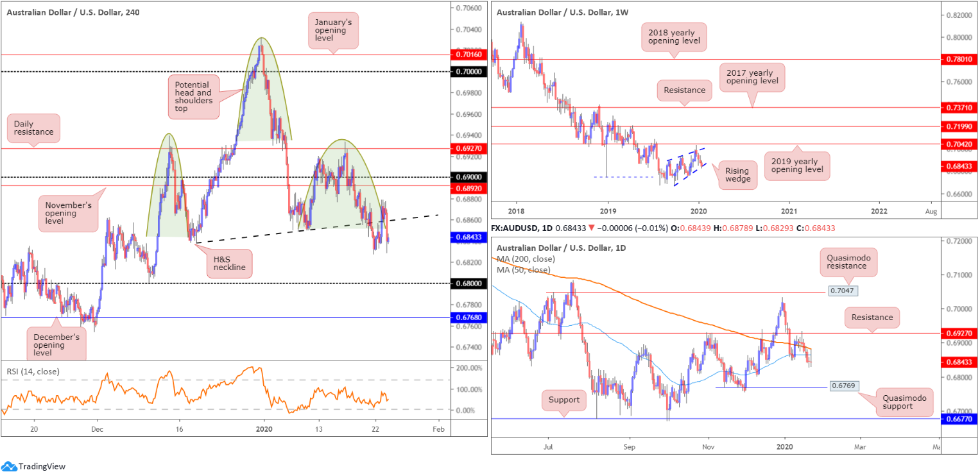This screenshot has height=476, width=980.
Task: Click the 0.69270 price tag on the 240 chart
Action: pos(469,148)
